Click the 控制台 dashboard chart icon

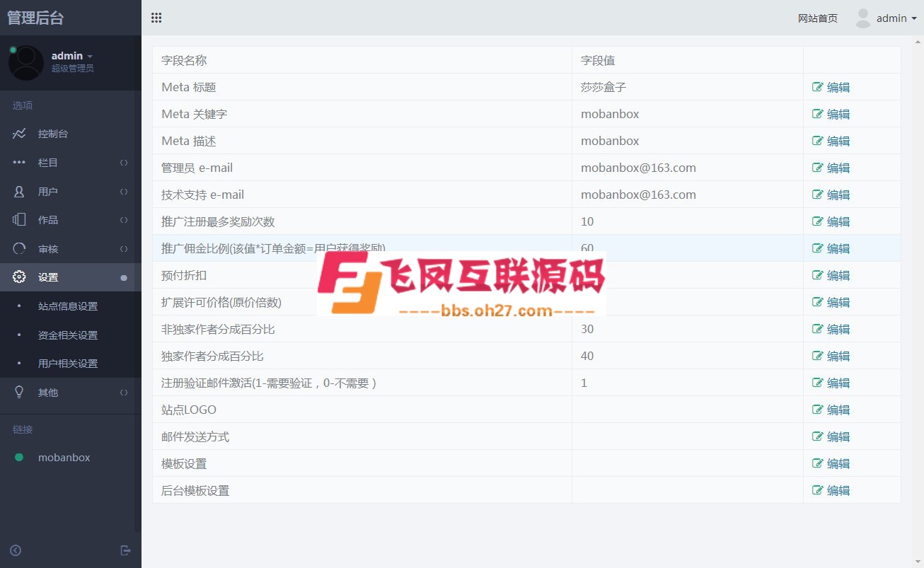(x=19, y=134)
